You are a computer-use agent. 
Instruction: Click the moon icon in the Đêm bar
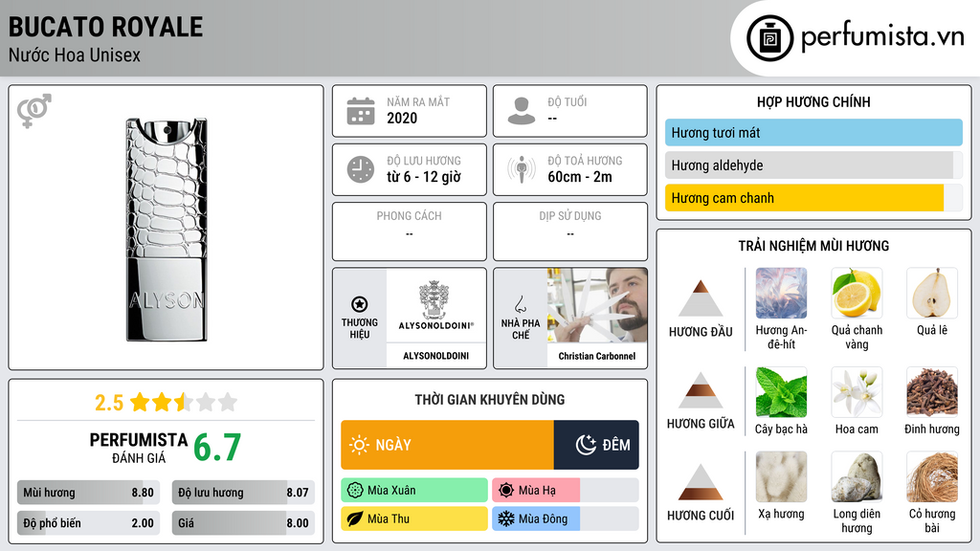click(x=586, y=445)
